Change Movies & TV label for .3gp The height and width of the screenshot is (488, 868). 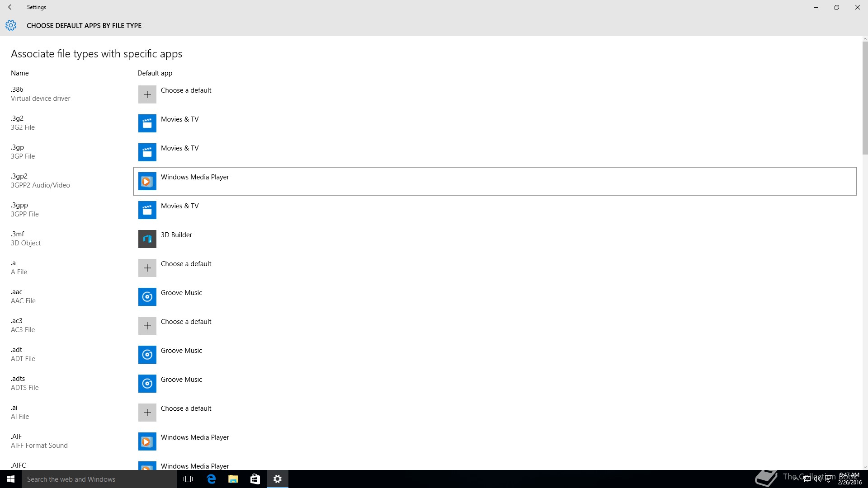pyautogui.click(x=179, y=148)
